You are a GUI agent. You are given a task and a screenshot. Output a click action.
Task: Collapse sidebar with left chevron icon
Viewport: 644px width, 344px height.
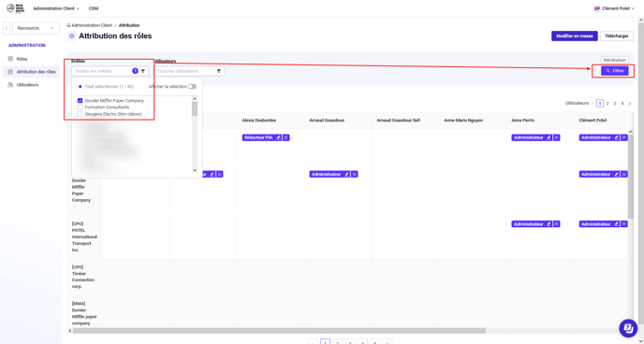pyautogui.click(x=7, y=28)
